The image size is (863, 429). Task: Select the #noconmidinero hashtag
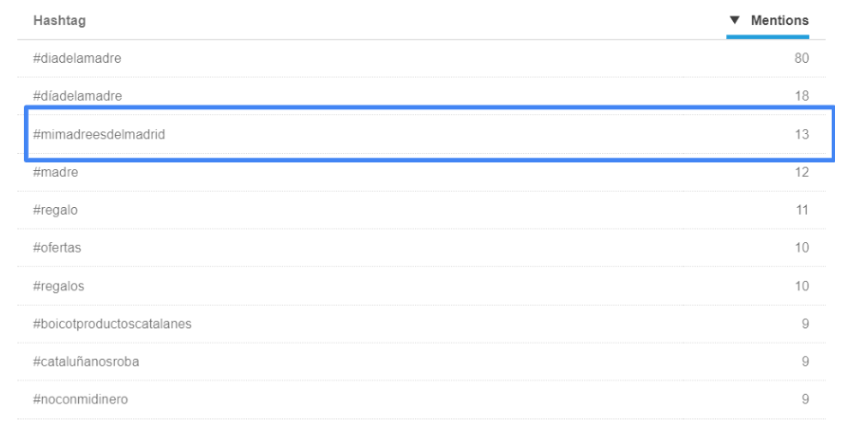click(80, 399)
